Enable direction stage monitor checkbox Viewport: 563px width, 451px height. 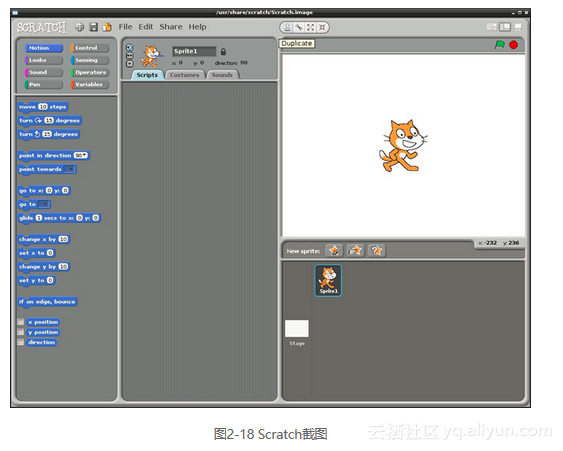(21, 342)
